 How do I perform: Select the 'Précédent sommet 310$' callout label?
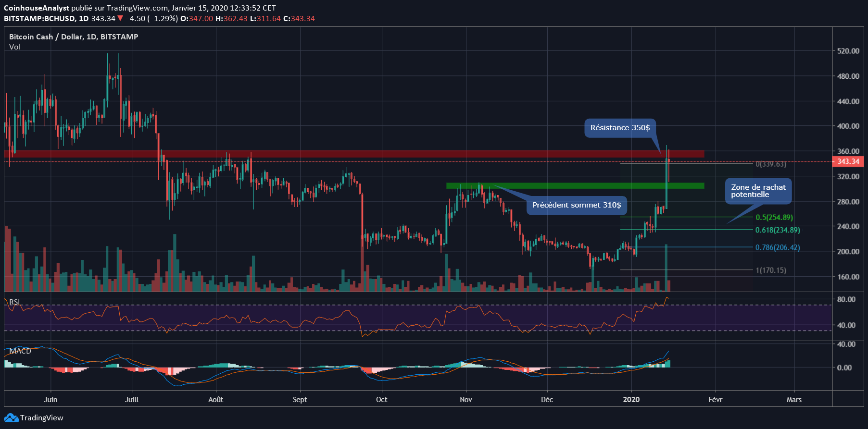pos(577,205)
